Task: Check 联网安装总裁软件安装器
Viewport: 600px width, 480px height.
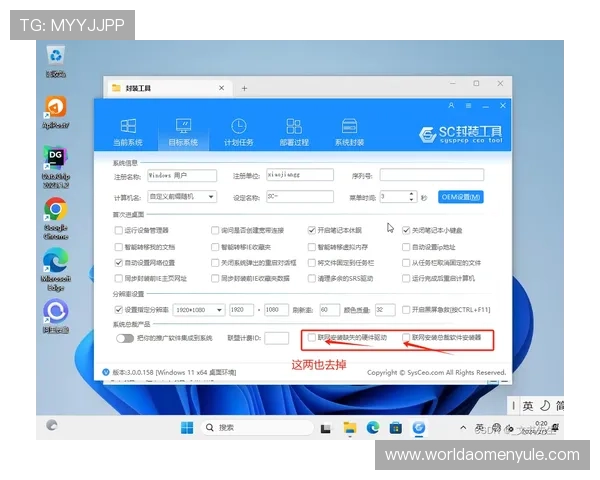Action: (x=406, y=337)
